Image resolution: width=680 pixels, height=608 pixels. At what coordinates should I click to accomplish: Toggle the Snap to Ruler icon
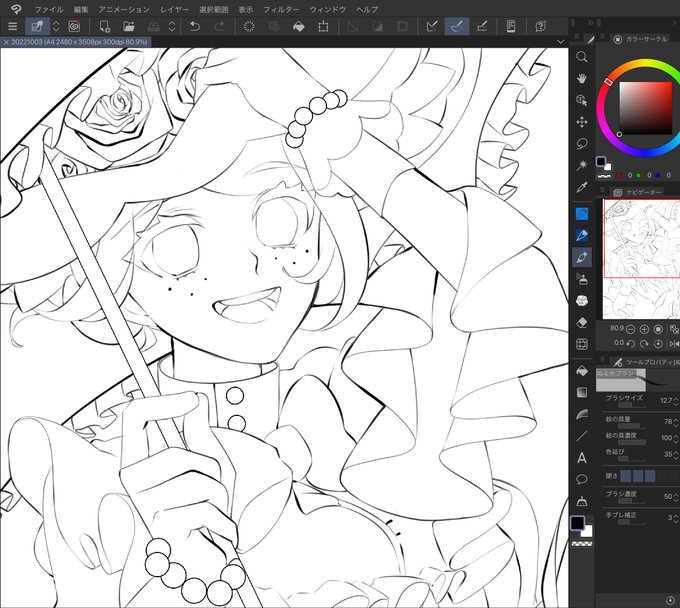pos(432,26)
